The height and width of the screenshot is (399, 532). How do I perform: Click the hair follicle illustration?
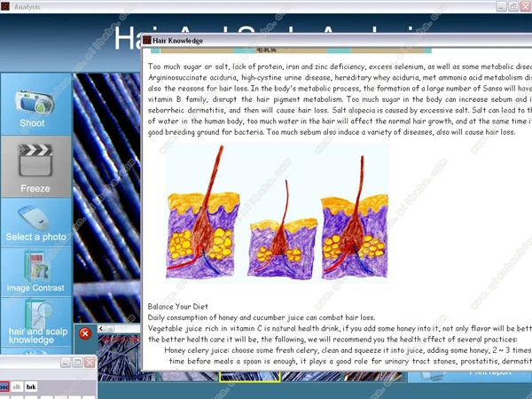(x=278, y=213)
